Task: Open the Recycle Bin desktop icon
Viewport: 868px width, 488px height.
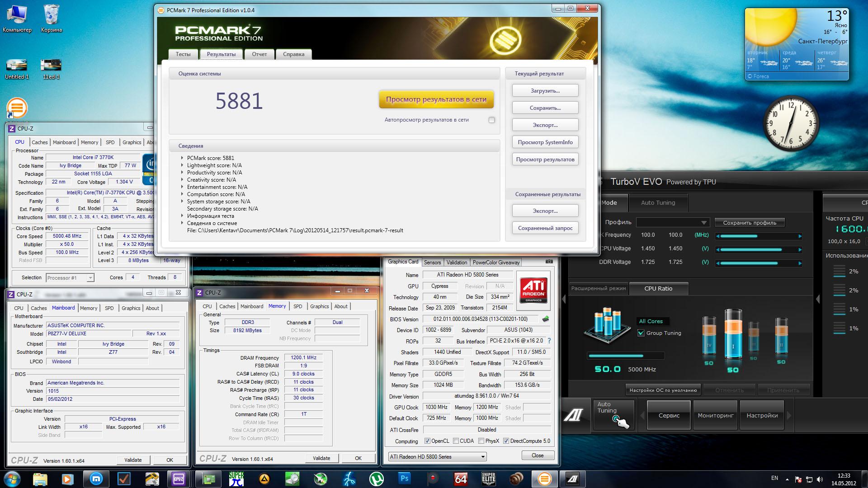Action: (51, 19)
